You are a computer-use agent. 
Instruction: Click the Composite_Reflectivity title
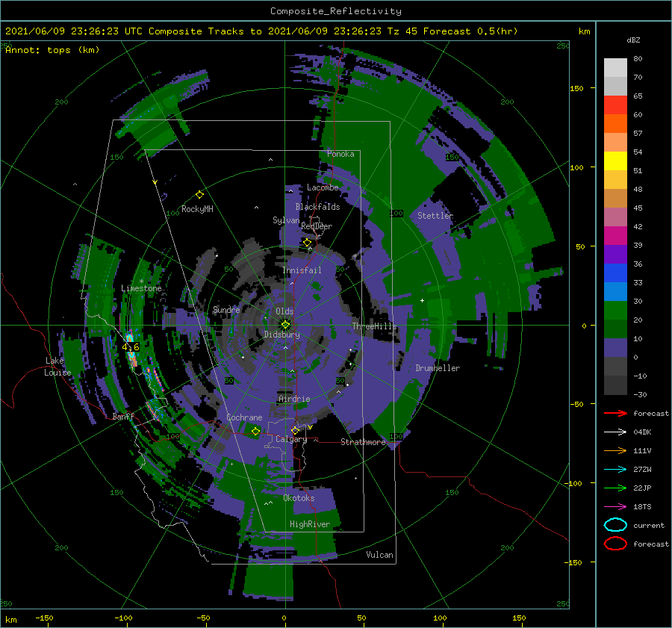(x=336, y=11)
